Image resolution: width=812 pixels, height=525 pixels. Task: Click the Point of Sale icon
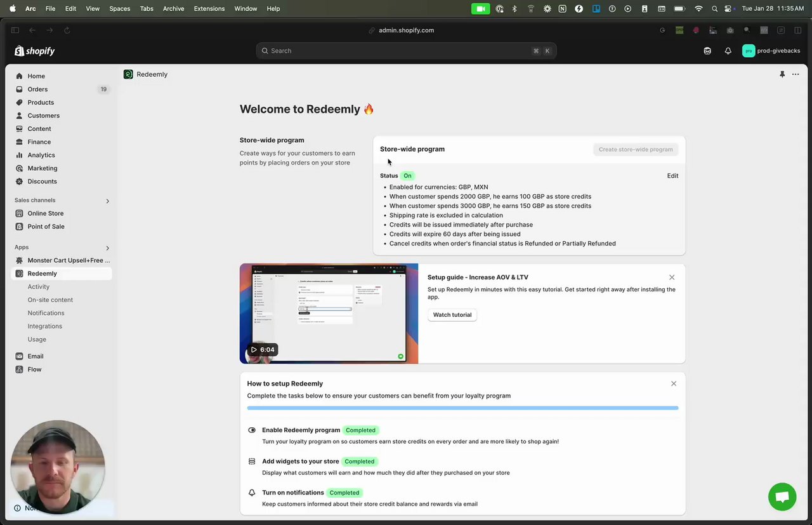[19, 227]
